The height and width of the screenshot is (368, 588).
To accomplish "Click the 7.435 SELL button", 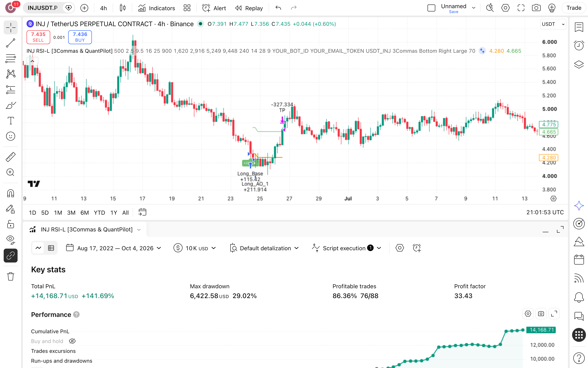I will pos(38,37).
